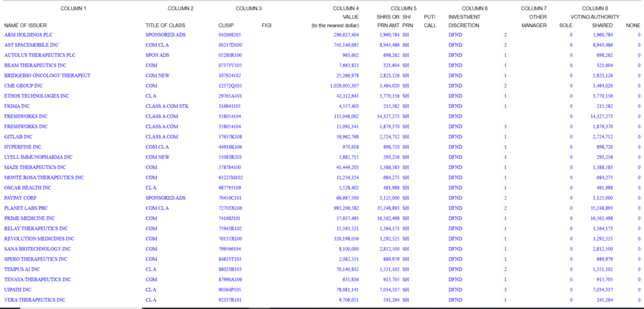Click RELAY THERAPEUTICS INC issuer name
The height and width of the screenshot is (309, 644).
click(36, 228)
